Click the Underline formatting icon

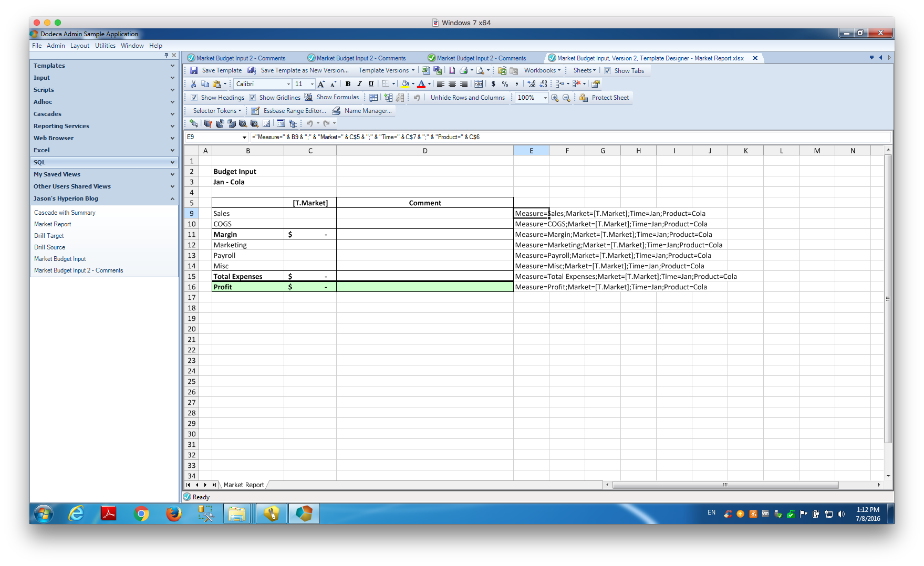click(371, 84)
